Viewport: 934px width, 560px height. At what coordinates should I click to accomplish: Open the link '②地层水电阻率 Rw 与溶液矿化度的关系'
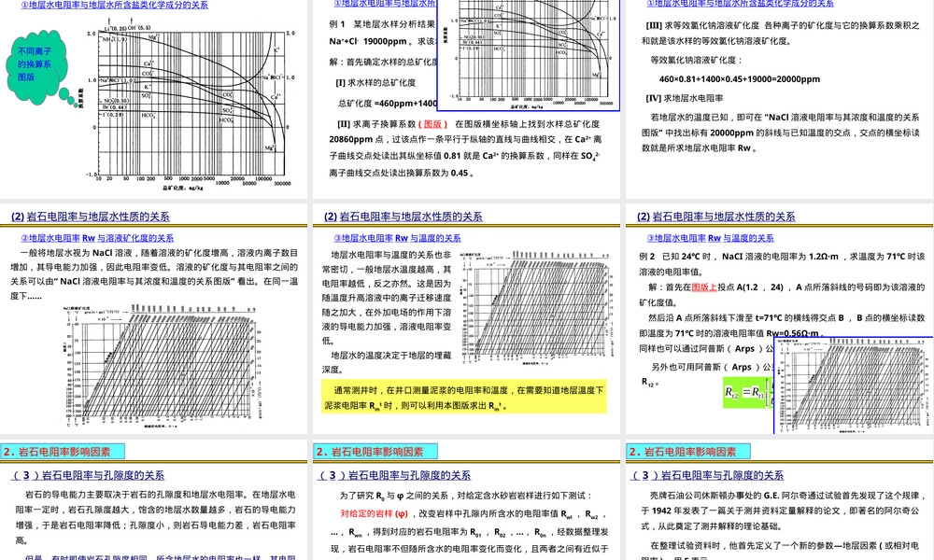97,238
